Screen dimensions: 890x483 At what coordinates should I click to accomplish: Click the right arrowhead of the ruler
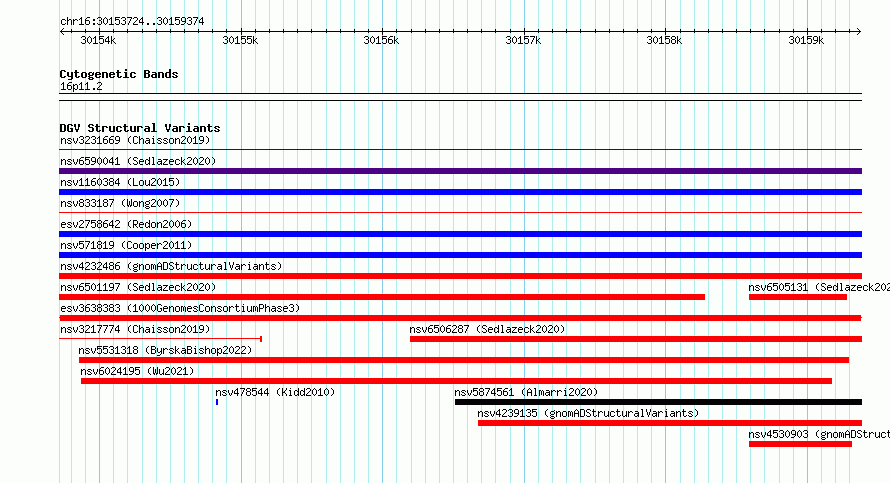pos(858,32)
